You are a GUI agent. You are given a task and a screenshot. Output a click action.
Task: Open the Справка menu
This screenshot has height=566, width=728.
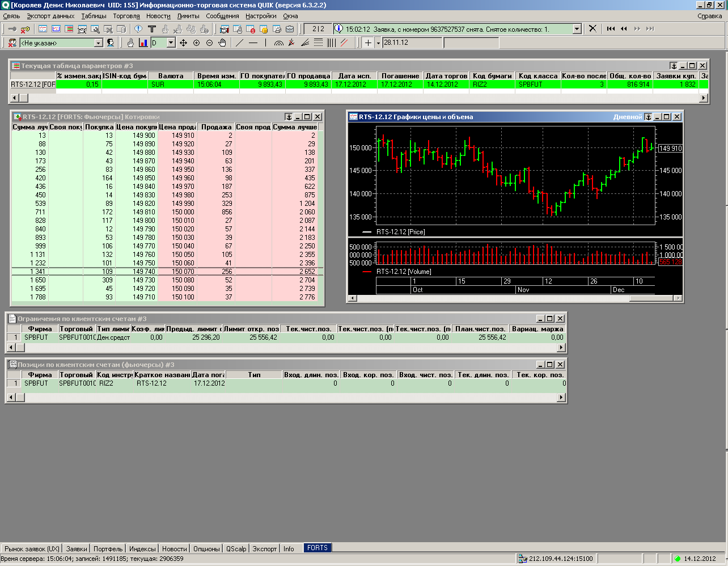point(710,16)
